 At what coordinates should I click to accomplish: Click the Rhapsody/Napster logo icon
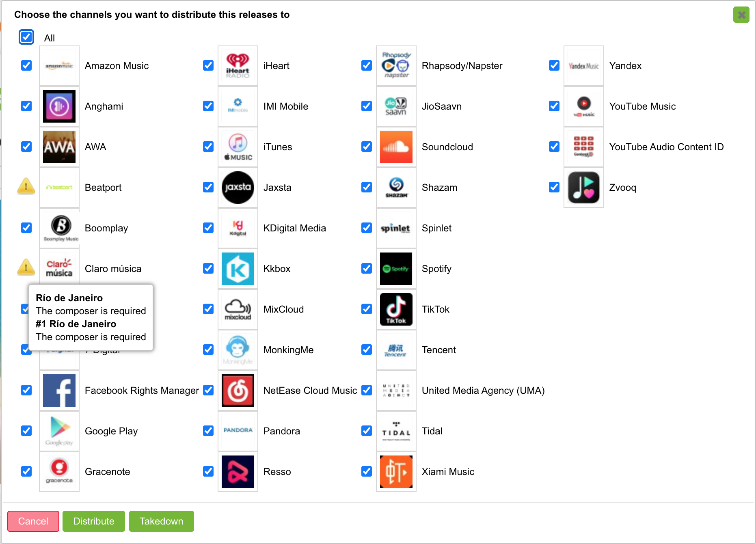coord(396,66)
